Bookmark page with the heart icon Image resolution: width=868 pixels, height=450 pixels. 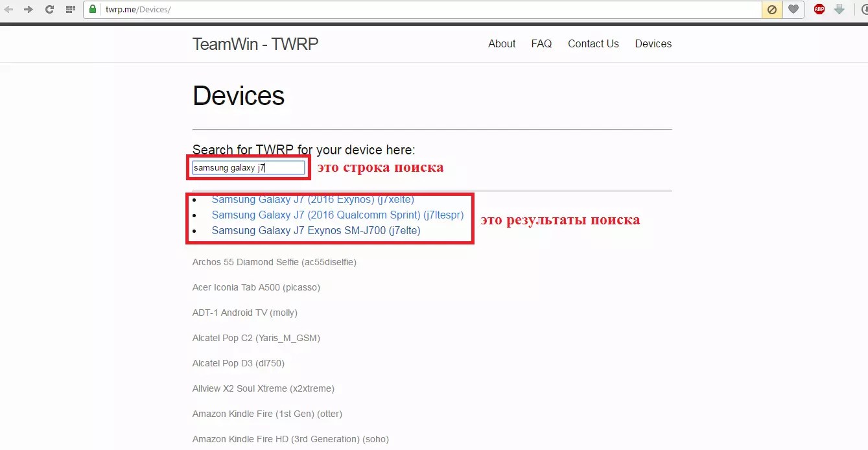tap(793, 10)
